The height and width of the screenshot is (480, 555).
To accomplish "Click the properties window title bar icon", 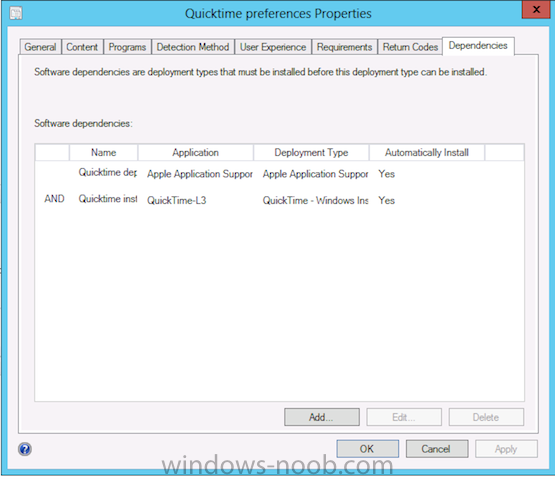I will coord(16,13).
